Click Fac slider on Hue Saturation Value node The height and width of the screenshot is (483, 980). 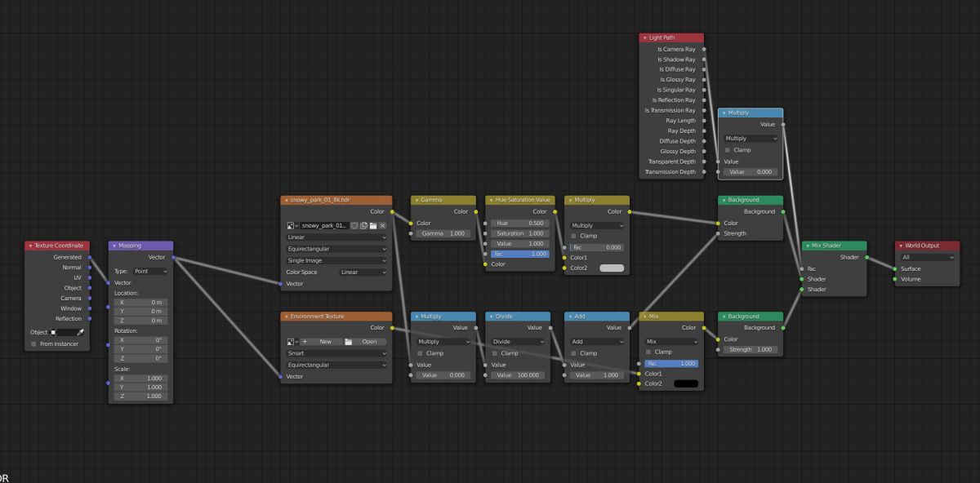click(519, 254)
